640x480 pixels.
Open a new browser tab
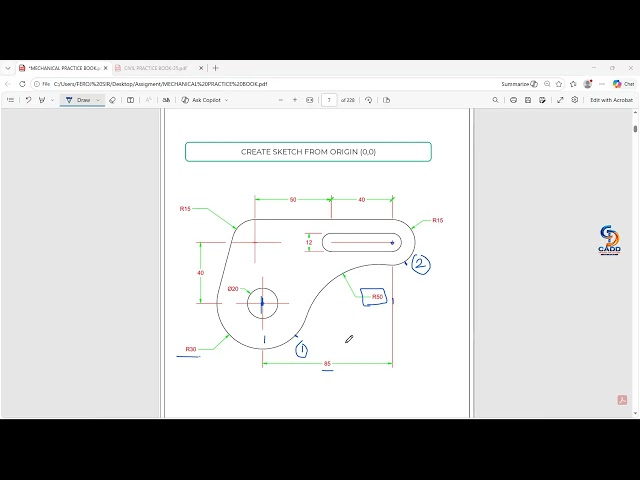216,68
